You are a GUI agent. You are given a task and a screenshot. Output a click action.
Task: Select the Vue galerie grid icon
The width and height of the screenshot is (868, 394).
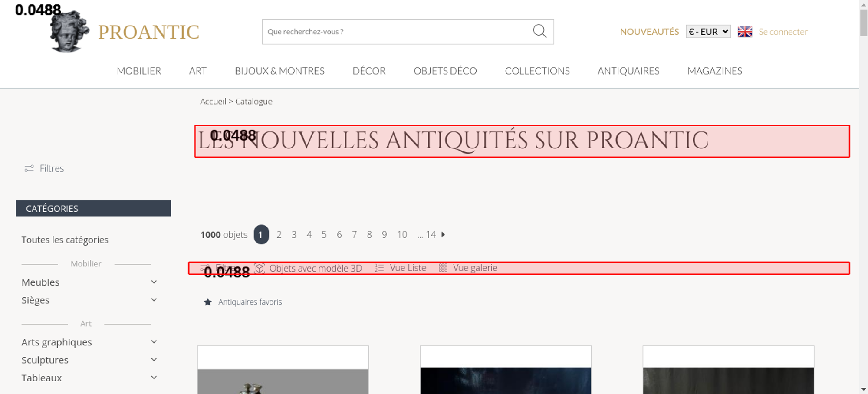(443, 268)
